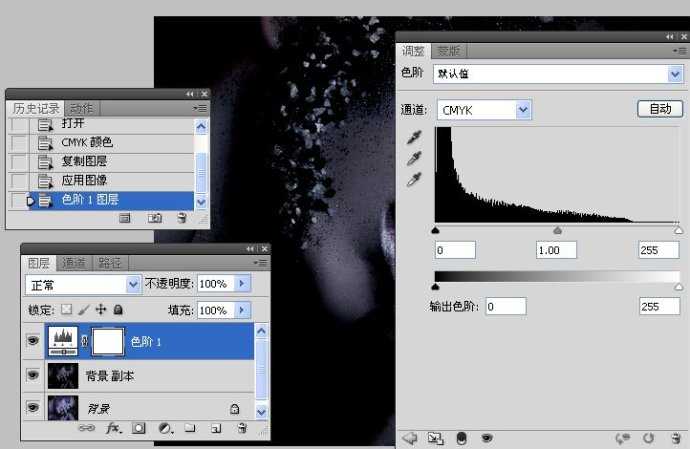Select the 应用图像 history state

pos(111,180)
